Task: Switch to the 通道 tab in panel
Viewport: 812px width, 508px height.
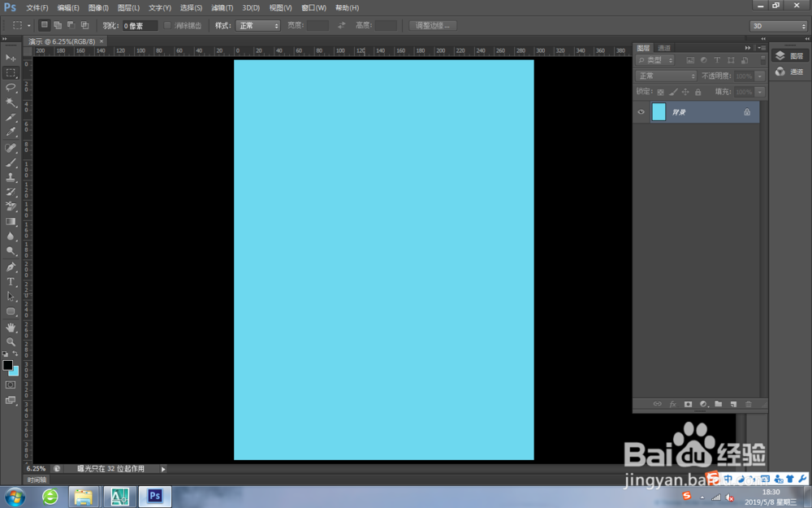Action: click(664, 48)
